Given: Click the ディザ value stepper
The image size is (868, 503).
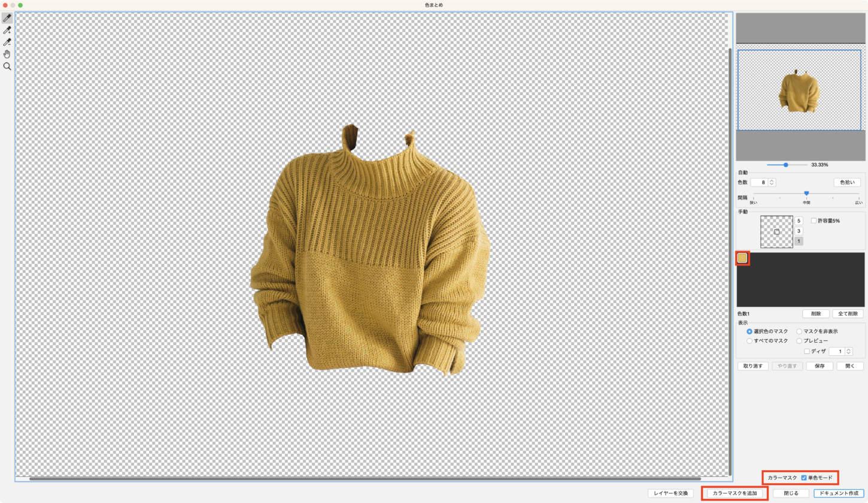Looking at the screenshot, I should point(848,352).
